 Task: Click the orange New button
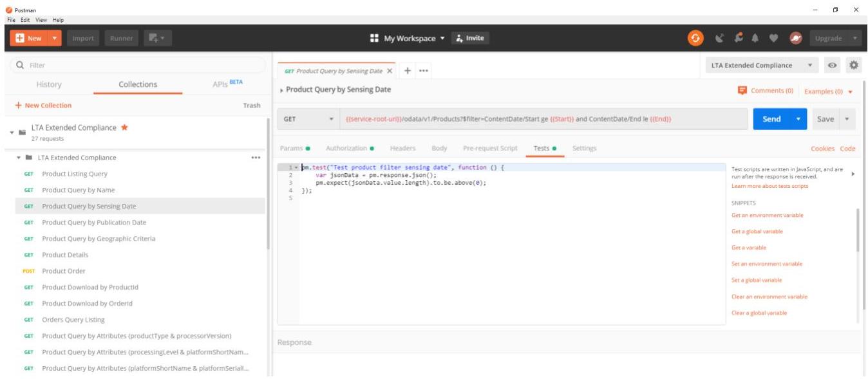pyautogui.click(x=28, y=39)
